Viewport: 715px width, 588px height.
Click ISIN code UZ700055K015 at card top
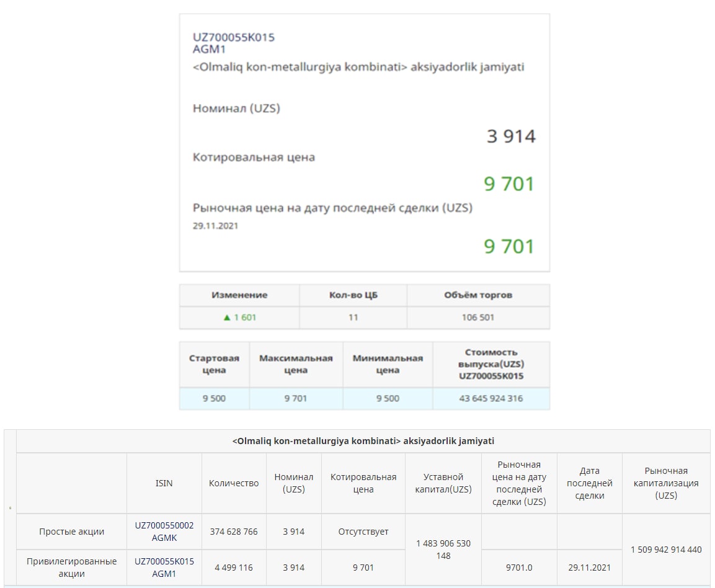[233, 37]
